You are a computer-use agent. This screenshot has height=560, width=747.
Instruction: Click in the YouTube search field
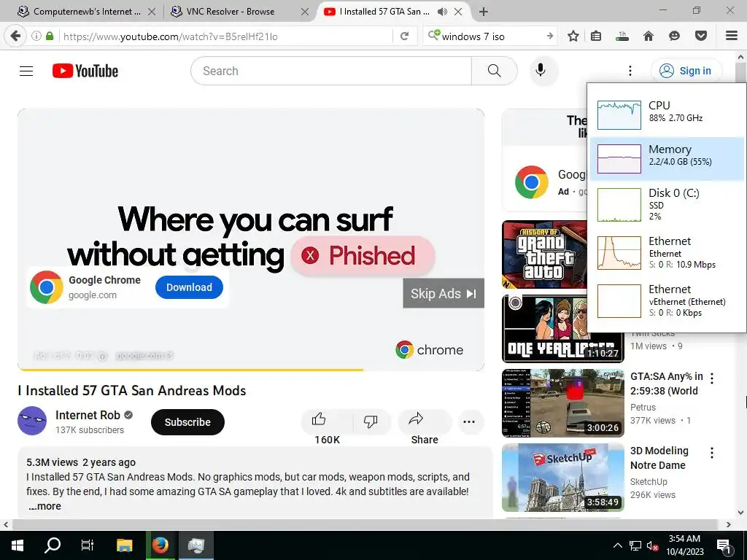331,71
